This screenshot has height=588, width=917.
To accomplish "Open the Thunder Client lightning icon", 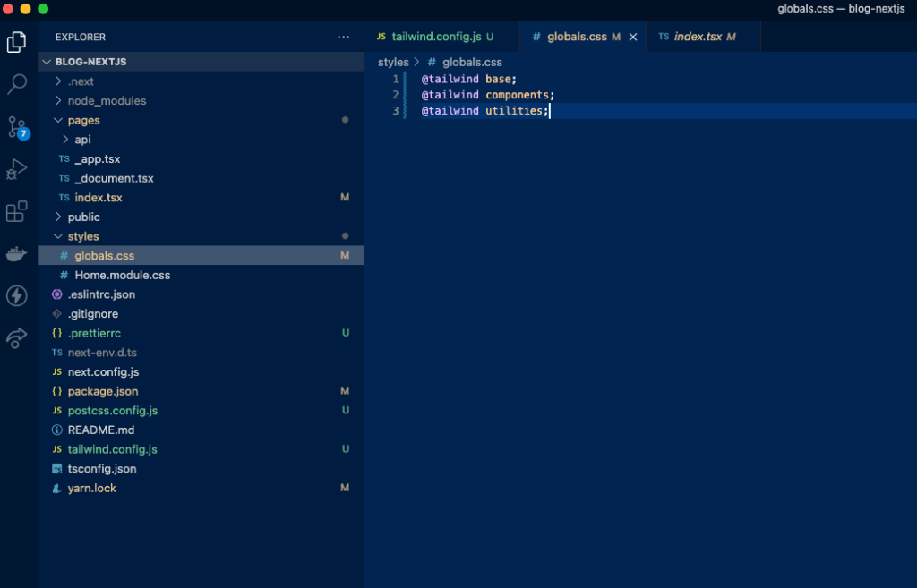I will (17, 295).
